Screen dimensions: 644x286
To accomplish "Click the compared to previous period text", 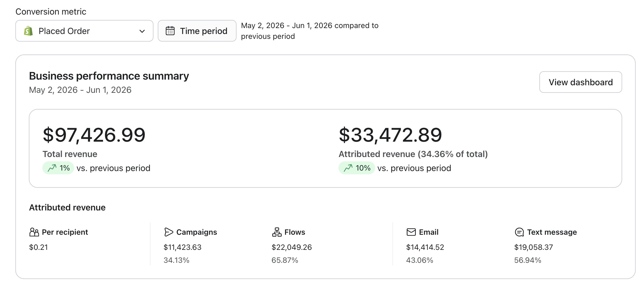I will [310, 31].
